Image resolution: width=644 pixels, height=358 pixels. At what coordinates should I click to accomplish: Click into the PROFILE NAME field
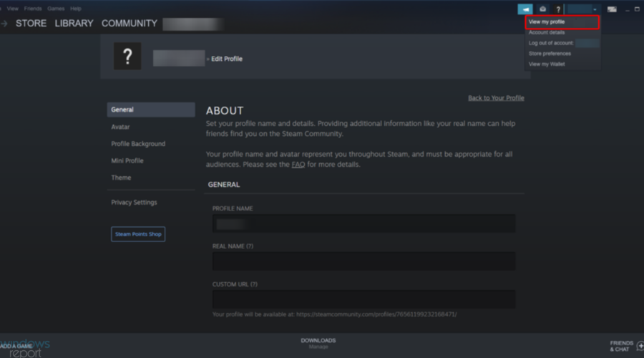(x=364, y=223)
